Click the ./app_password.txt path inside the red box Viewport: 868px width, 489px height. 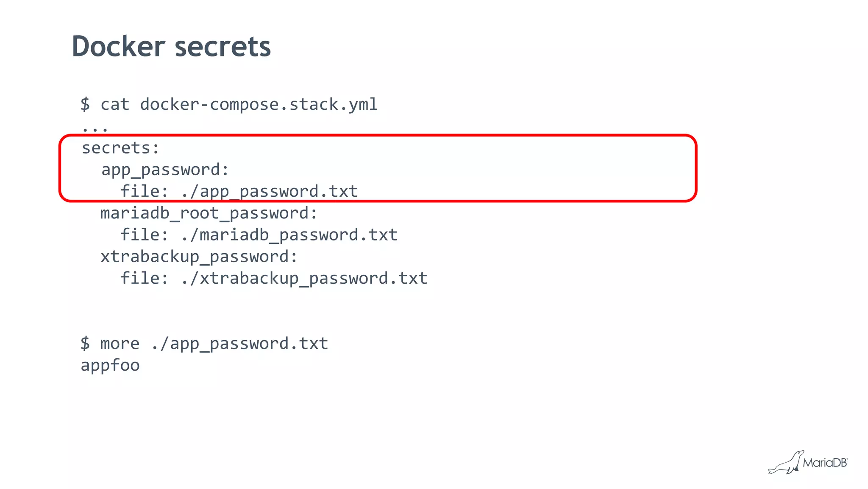point(270,191)
